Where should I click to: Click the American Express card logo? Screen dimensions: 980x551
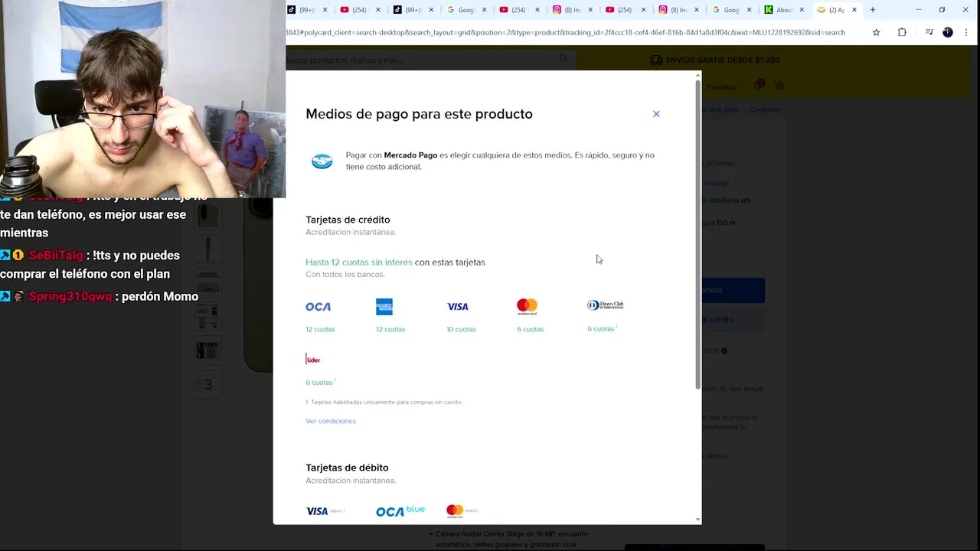pos(384,307)
